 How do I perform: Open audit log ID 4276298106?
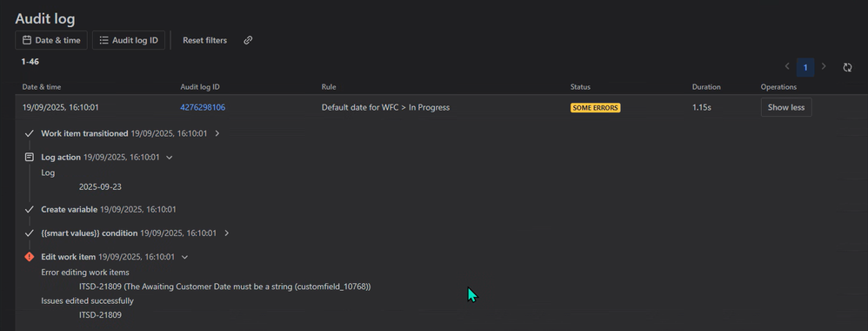(203, 107)
